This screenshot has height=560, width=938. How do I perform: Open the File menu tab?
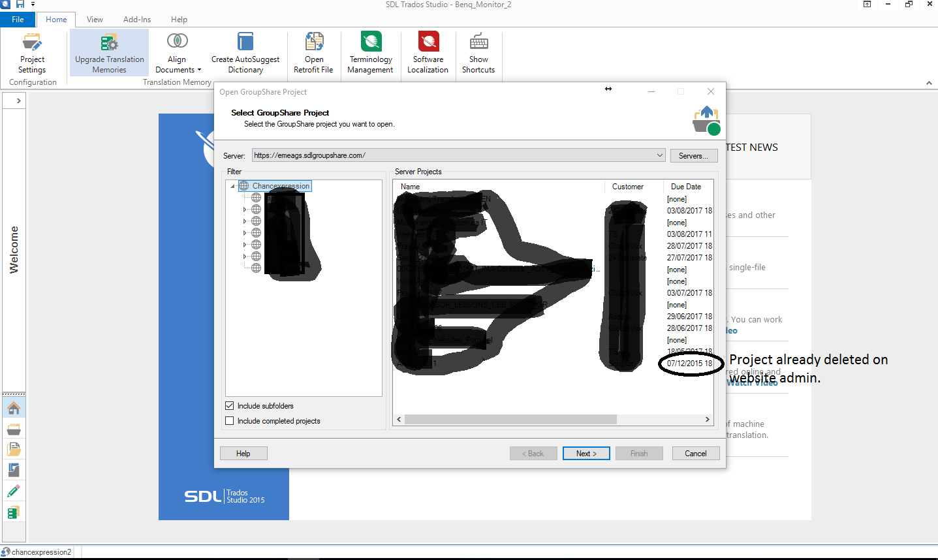18,20
